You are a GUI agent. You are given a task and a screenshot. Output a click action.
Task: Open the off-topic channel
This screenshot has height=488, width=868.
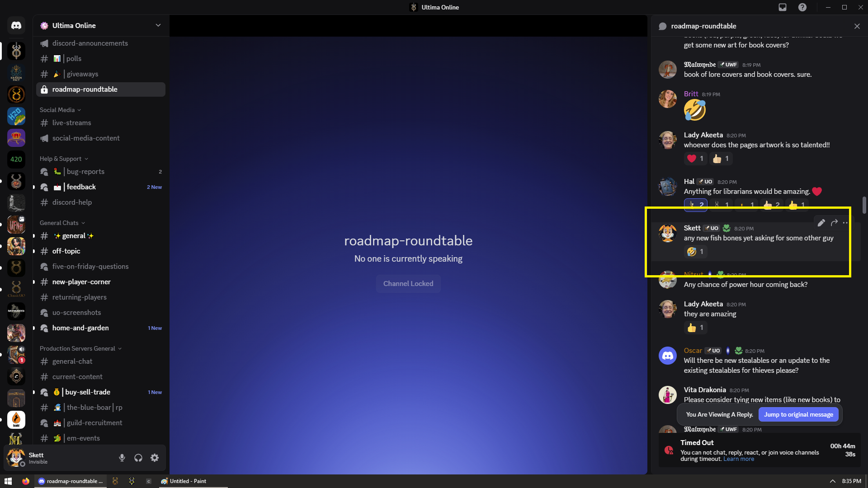[101, 251]
